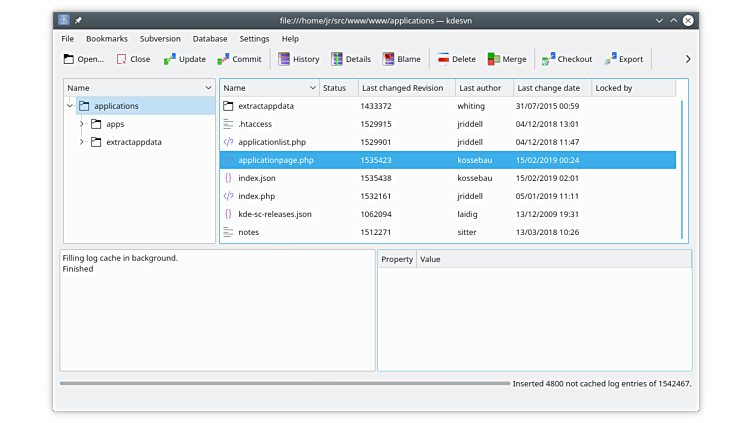Sort files by Last changed Revision column
752x423 pixels.
[x=401, y=88]
